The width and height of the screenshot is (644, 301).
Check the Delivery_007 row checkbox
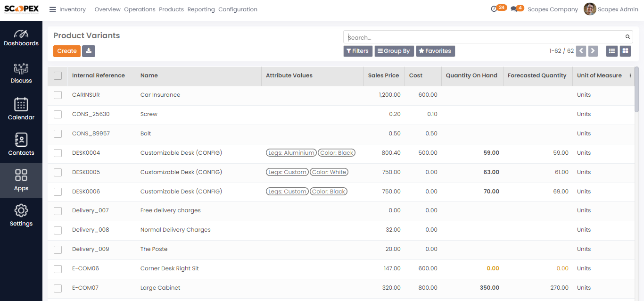[58, 211]
